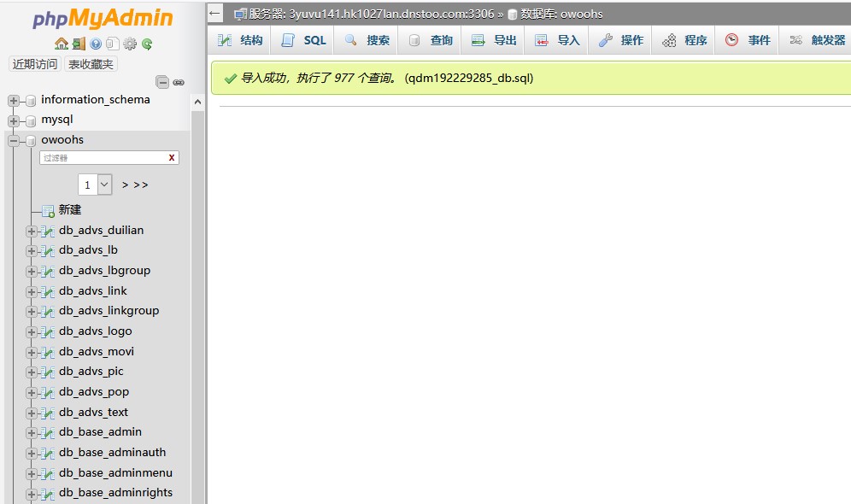The image size is (851, 504).
Task: Open the 搜索 (Search) tab
Action: [x=367, y=40]
